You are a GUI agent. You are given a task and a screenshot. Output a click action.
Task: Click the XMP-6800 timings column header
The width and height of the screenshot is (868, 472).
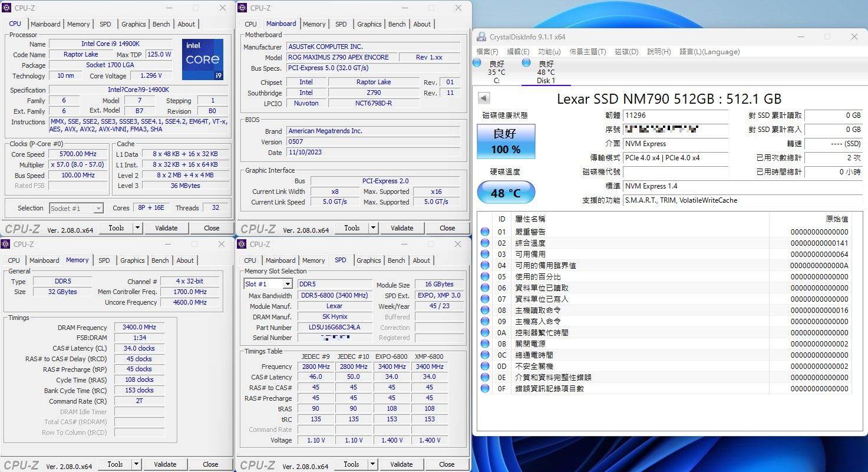pyautogui.click(x=429, y=357)
